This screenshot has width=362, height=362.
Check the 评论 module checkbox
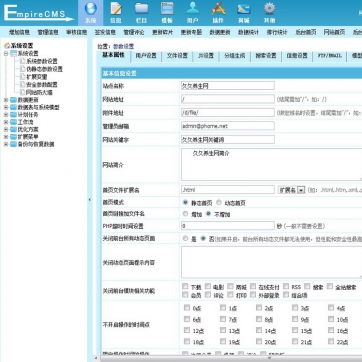(208, 295)
